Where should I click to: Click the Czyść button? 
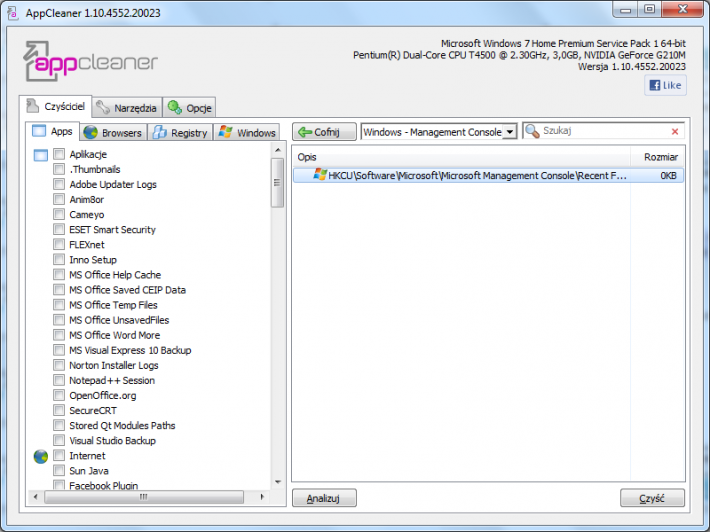click(x=652, y=498)
